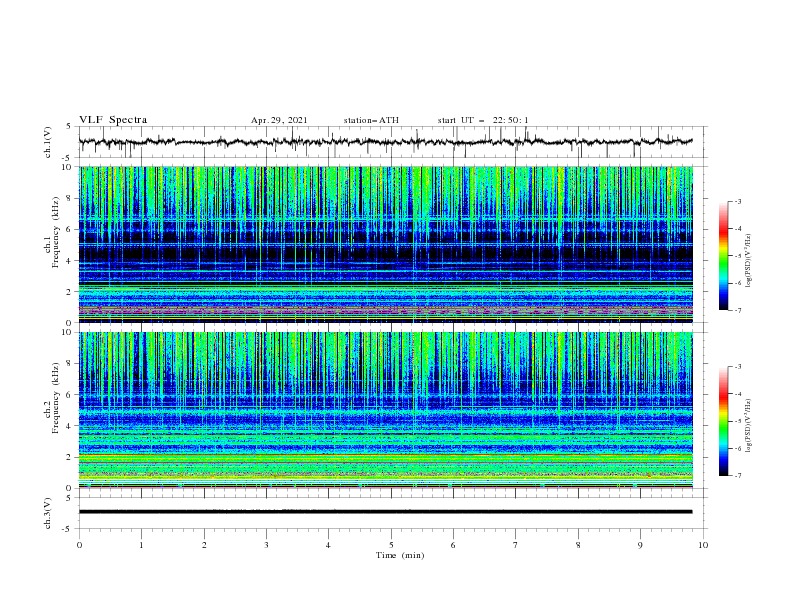Viewport: 792px width, 612px height.
Task: Click the ch.2 "Frequency (kHz)" axis label
Action: tap(55, 398)
